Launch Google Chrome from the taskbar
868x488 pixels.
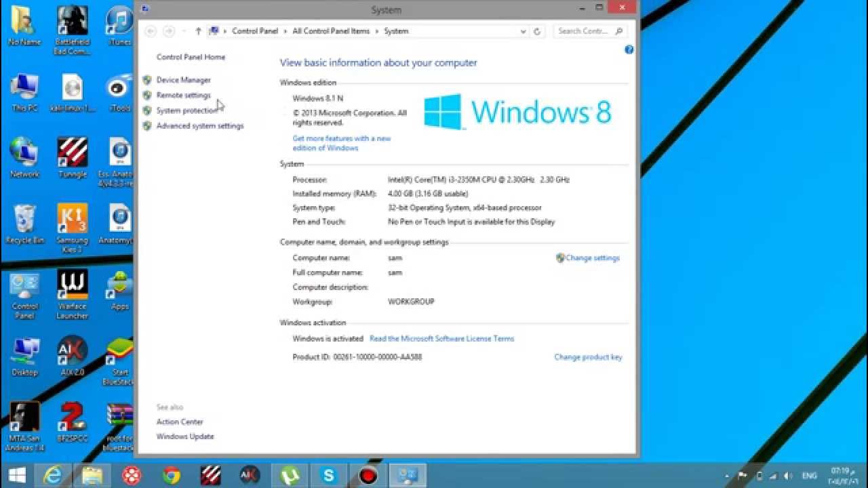pos(171,475)
